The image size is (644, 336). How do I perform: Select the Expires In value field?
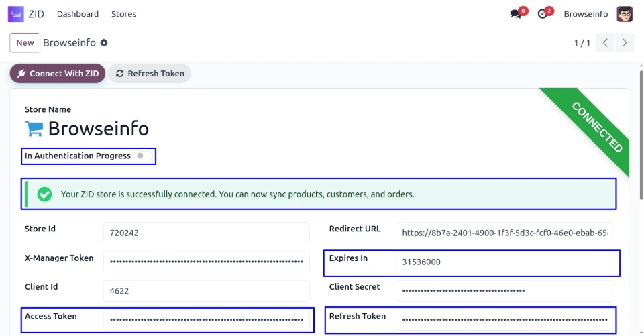(504, 262)
